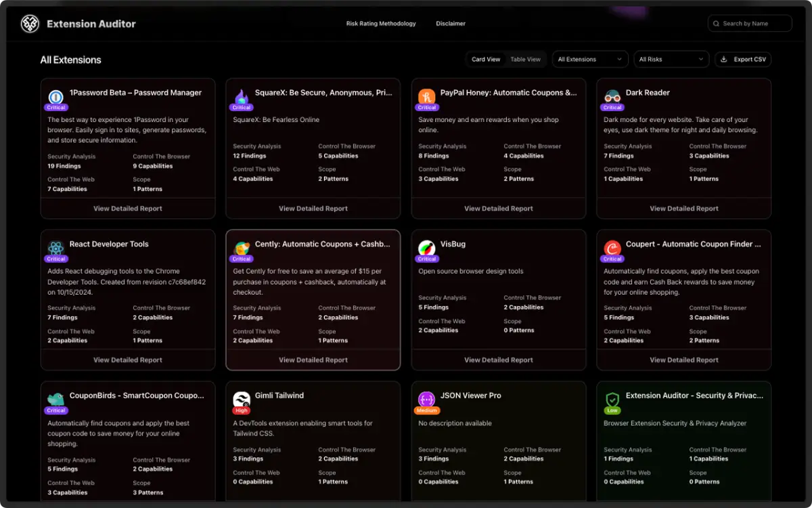Image resolution: width=812 pixels, height=508 pixels.
Task: Open the All Extensions filter dropdown
Action: [x=589, y=60]
